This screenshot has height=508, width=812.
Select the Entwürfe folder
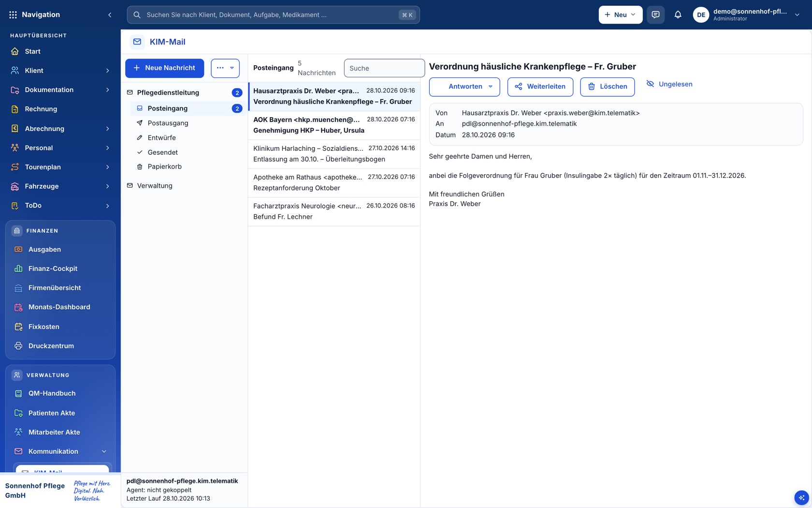187,138
